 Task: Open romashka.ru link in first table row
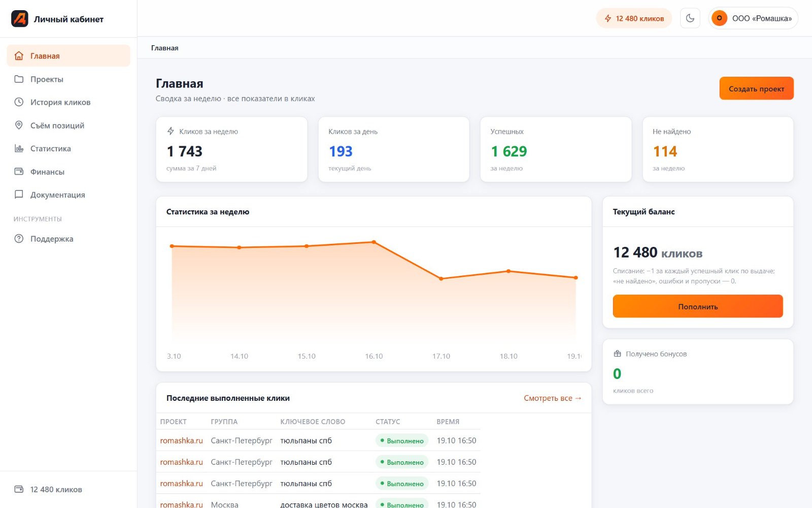182,440
